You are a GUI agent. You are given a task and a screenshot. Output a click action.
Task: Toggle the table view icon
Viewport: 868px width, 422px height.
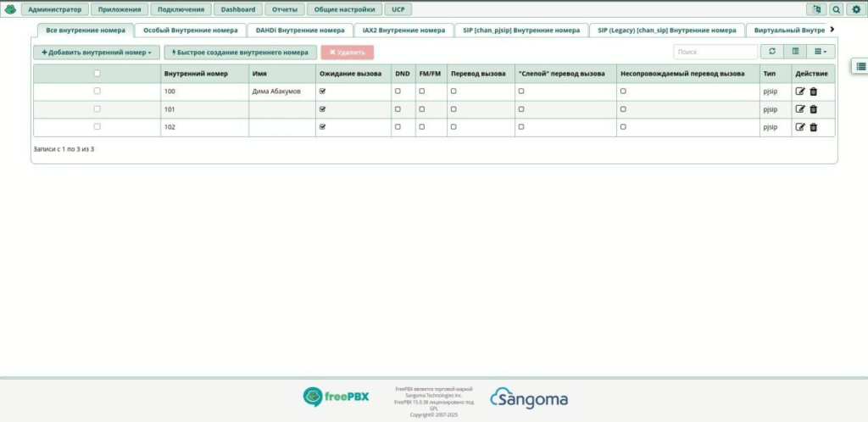click(x=795, y=52)
